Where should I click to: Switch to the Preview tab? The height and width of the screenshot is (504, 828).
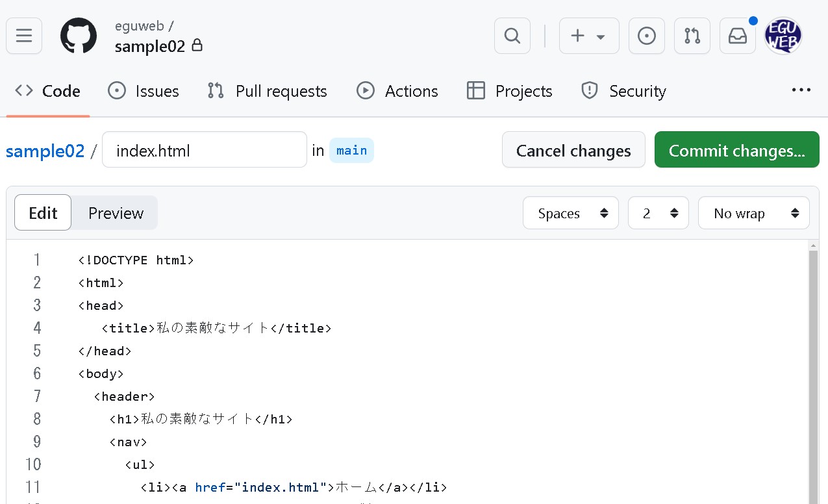[116, 212]
